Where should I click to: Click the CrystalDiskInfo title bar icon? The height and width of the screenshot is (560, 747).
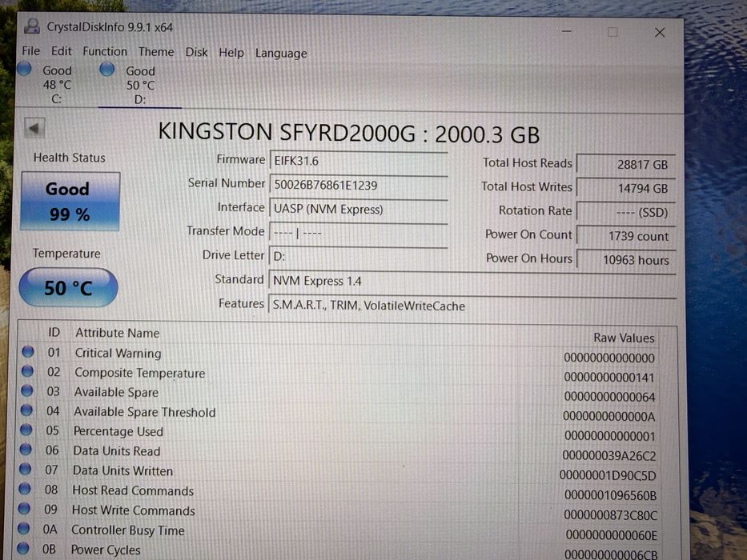tap(32, 26)
